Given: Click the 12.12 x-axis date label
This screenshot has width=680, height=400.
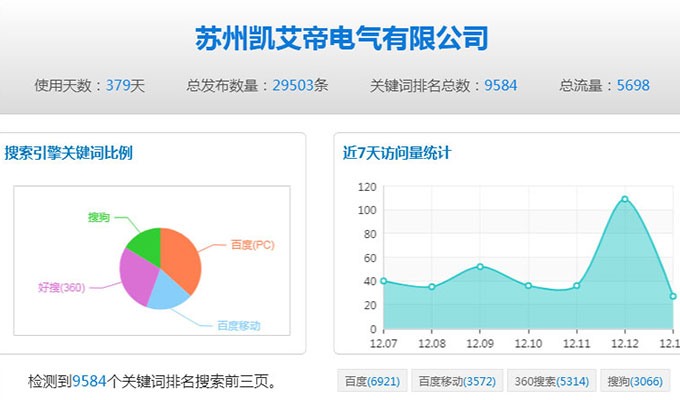Looking at the screenshot, I should tap(625, 344).
